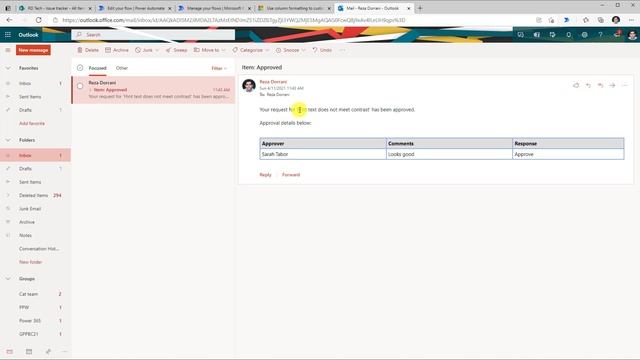Open Drafts under Favorites
Image resolution: width=640 pixels, height=360 pixels.
coord(35,110)
